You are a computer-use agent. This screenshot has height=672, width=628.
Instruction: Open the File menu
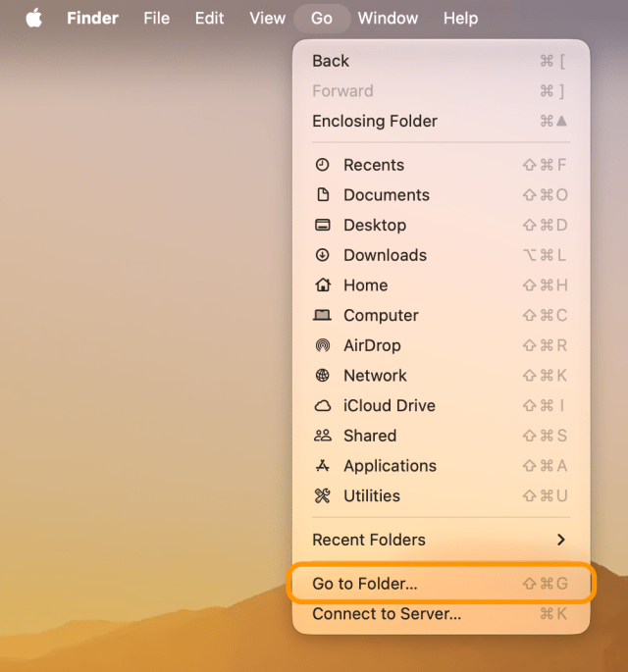click(x=156, y=19)
